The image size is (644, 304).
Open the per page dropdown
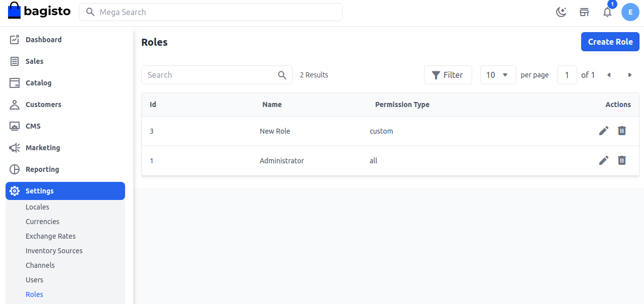(x=498, y=75)
